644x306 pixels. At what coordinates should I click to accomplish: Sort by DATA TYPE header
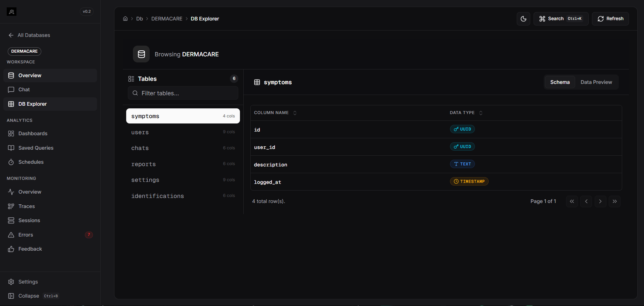(x=466, y=113)
